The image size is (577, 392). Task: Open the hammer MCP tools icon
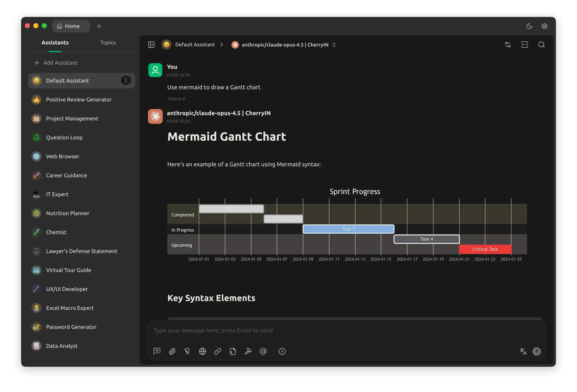pos(248,351)
